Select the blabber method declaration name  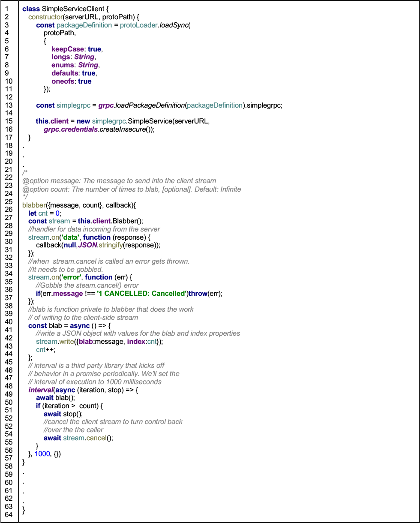(34, 205)
